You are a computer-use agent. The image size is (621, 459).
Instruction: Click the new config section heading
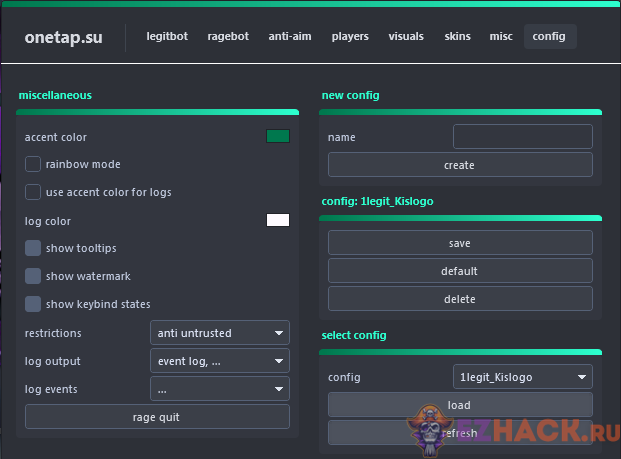click(351, 95)
